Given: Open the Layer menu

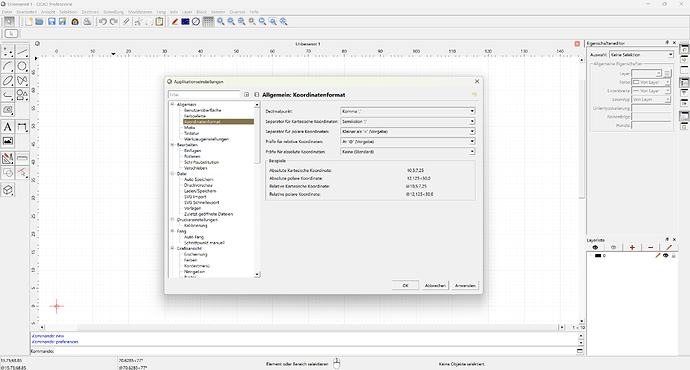Looking at the screenshot, I should click(187, 12).
